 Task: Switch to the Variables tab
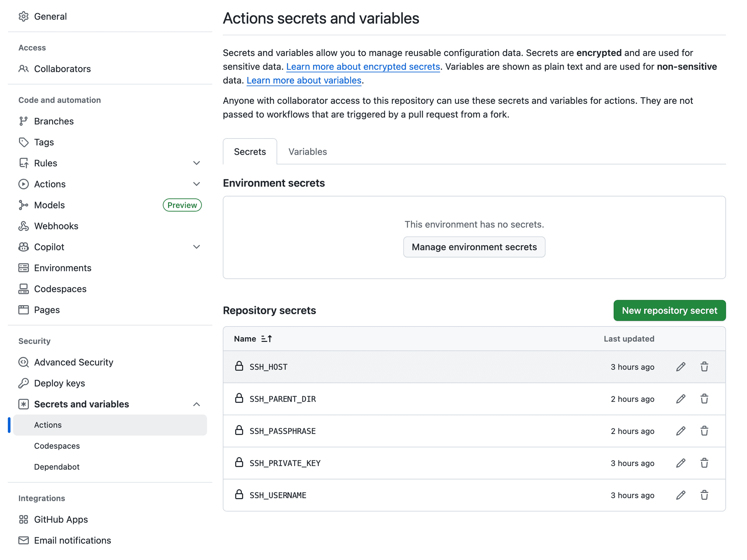(x=307, y=152)
